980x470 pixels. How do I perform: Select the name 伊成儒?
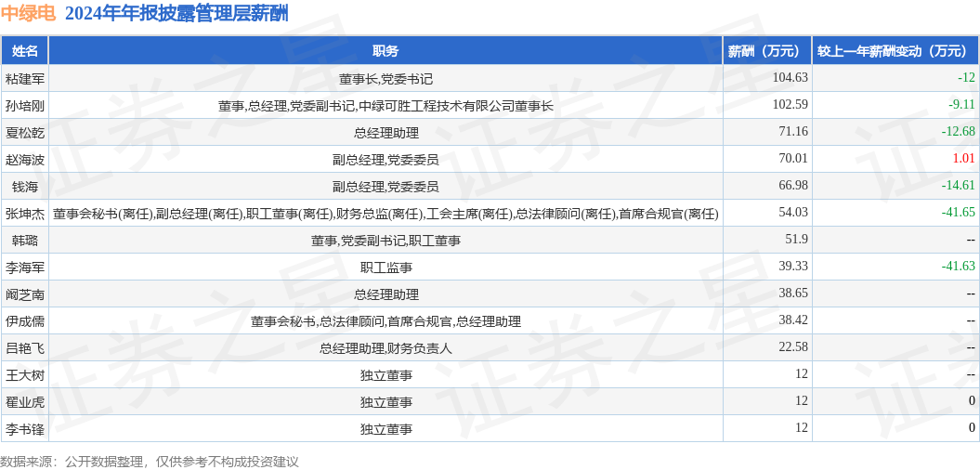click(x=24, y=320)
